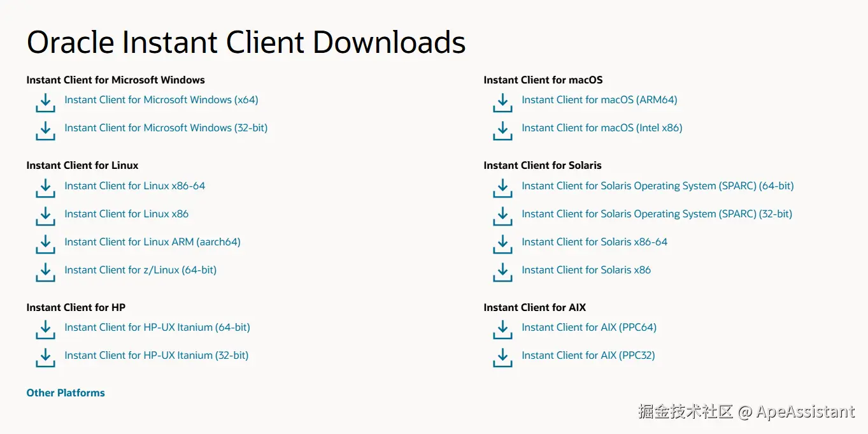The image size is (868, 434).
Task: Click download icon beside Solaris SPARC (32-bit)
Action: point(502,217)
